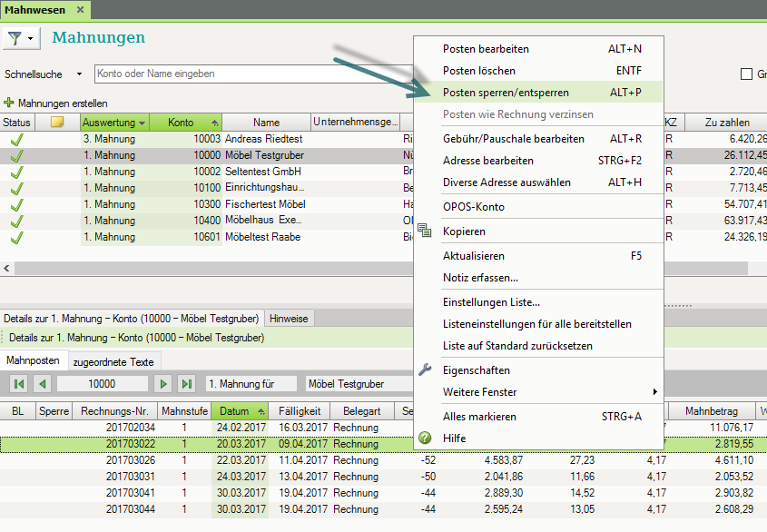Open the Schnellsuche dropdown arrow
The height and width of the screenshot is (532, 767).
pos(79,74)
